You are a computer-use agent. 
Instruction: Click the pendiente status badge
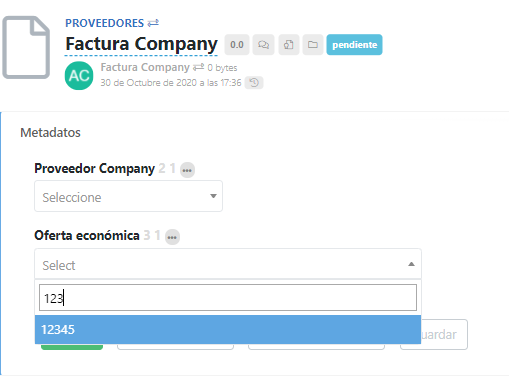pos(354,44)
